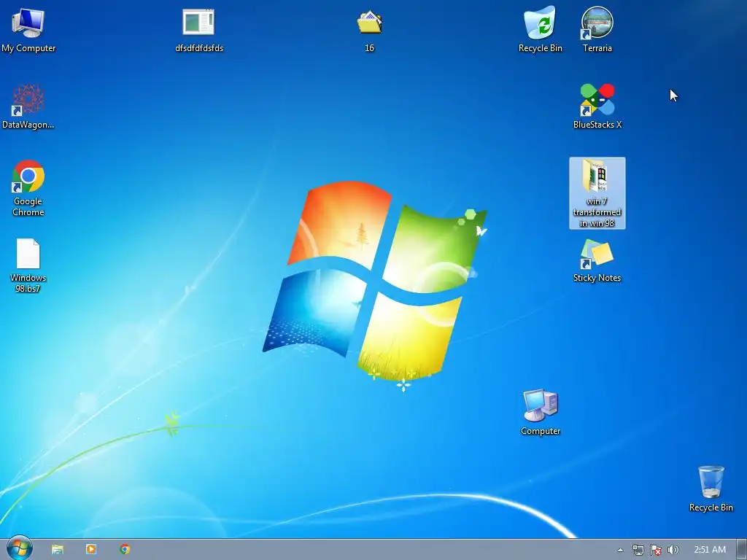Open the volume speaker tray icon
Viewport: 747px width, 560px height.
[673, 550]
